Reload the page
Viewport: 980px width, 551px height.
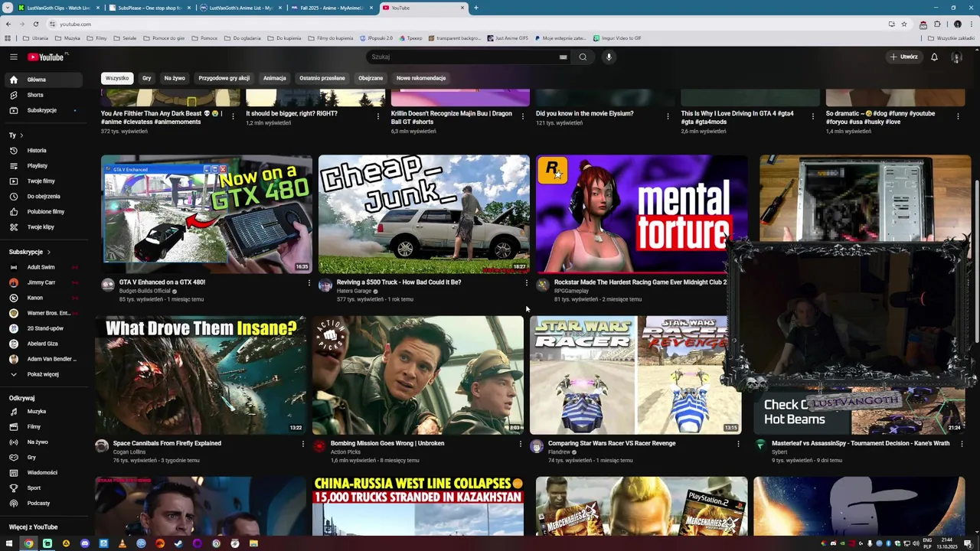tap(35, 24)
